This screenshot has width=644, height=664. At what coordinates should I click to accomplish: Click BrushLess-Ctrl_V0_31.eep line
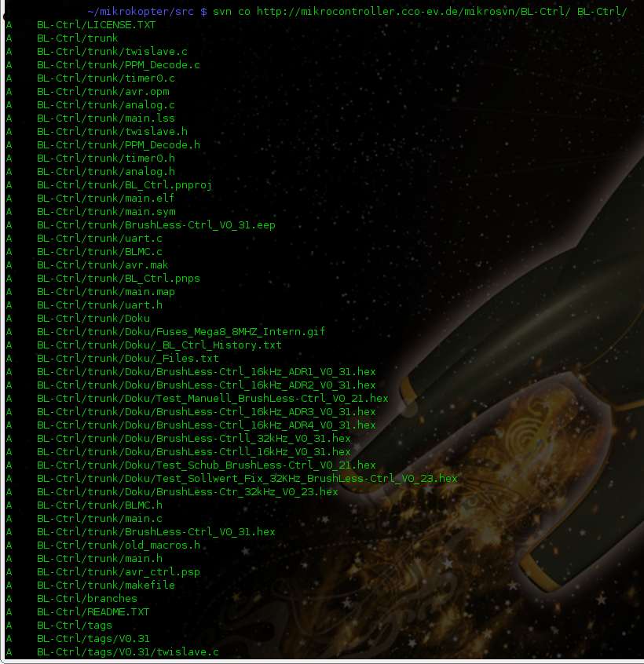click(156, 224)
